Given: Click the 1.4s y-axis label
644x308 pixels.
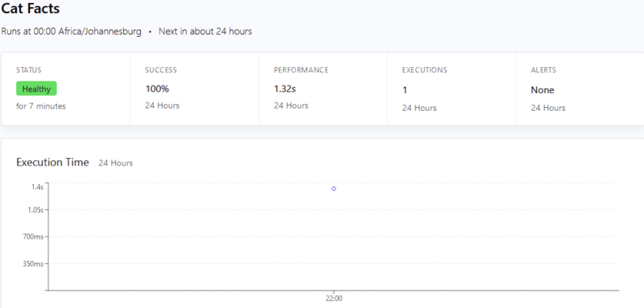Looking at the screenshot, I should click(37, 186).
